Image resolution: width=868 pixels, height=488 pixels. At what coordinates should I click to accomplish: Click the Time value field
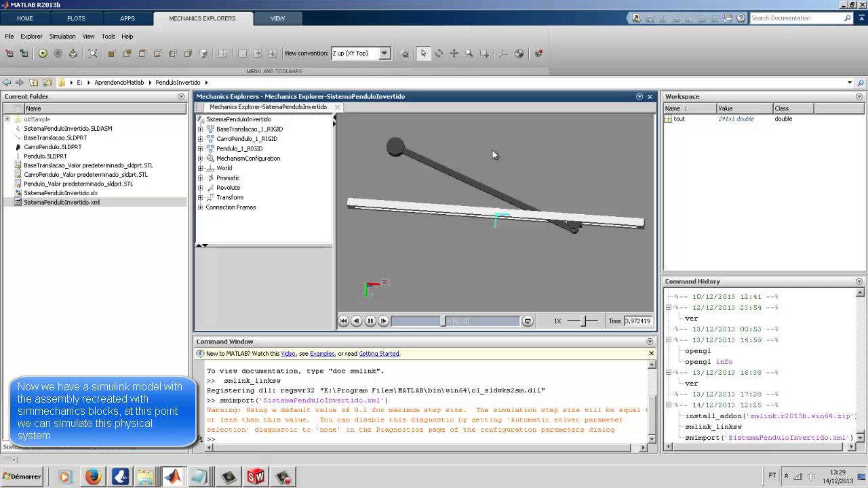click(637, 321)
